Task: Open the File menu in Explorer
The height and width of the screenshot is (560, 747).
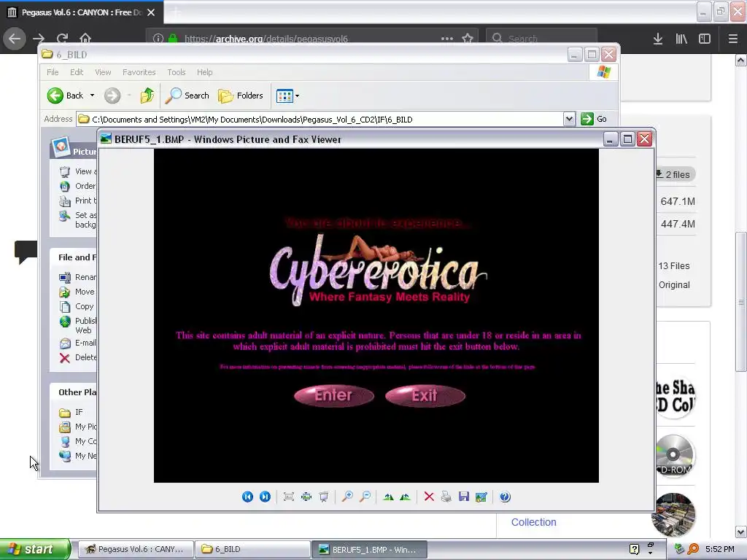Action: [53, 72]
